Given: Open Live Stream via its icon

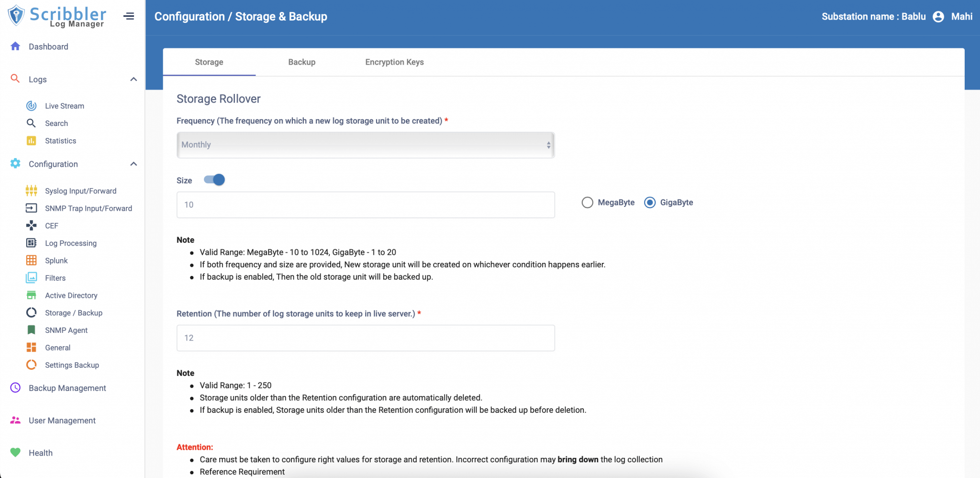Looking at the screenshot, I should (x=32, y=106).
